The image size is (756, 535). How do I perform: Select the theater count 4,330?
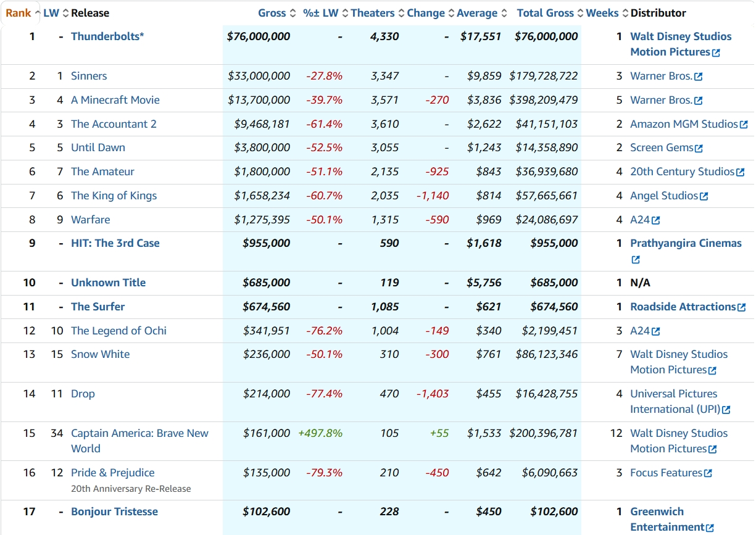pyautogui.click(x=384, y=36)
